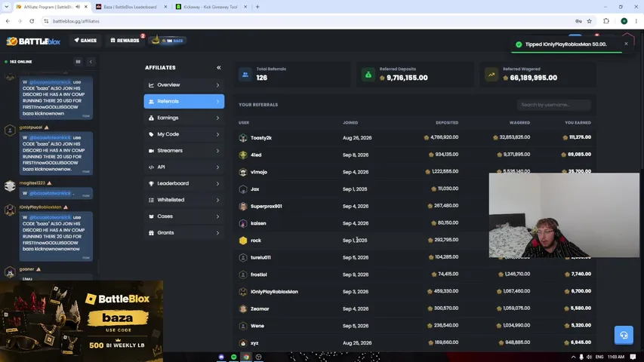
Task: Click the Referred Deposits bag icon
Action: (368, 75)
